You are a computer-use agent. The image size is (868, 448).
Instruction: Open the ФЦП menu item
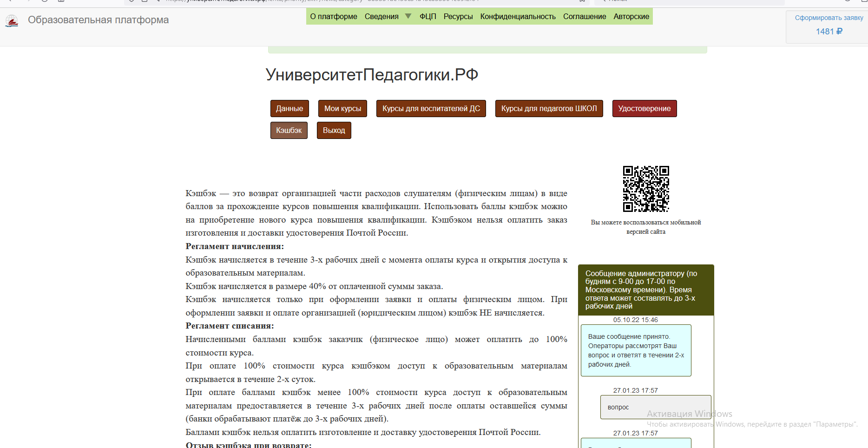coord(427,16)
